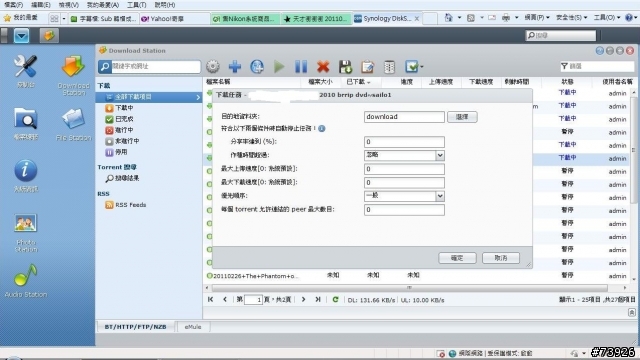
Task: Open RSS Feeds in sidebar
Action: 126,205
